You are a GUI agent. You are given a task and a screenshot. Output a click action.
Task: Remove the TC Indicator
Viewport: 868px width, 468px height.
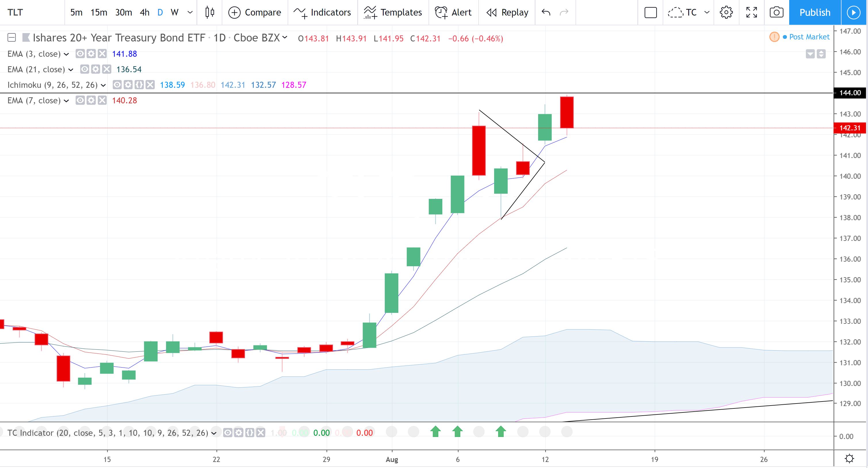261,433
